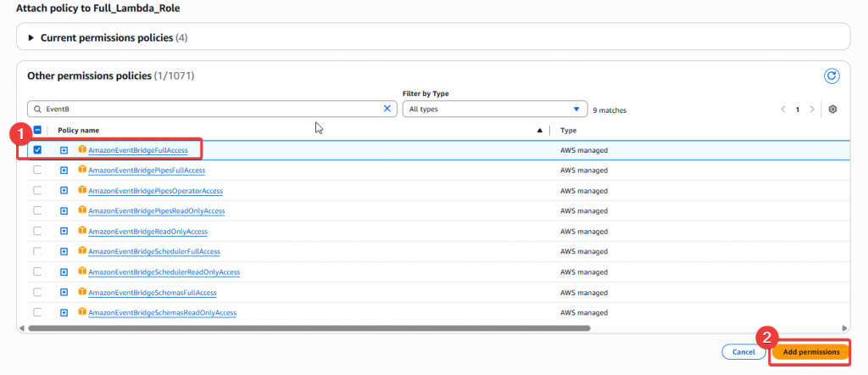
Task: Check the AmazonEventBridgePipesFullAccess checkbox
Action: (37, 170)
